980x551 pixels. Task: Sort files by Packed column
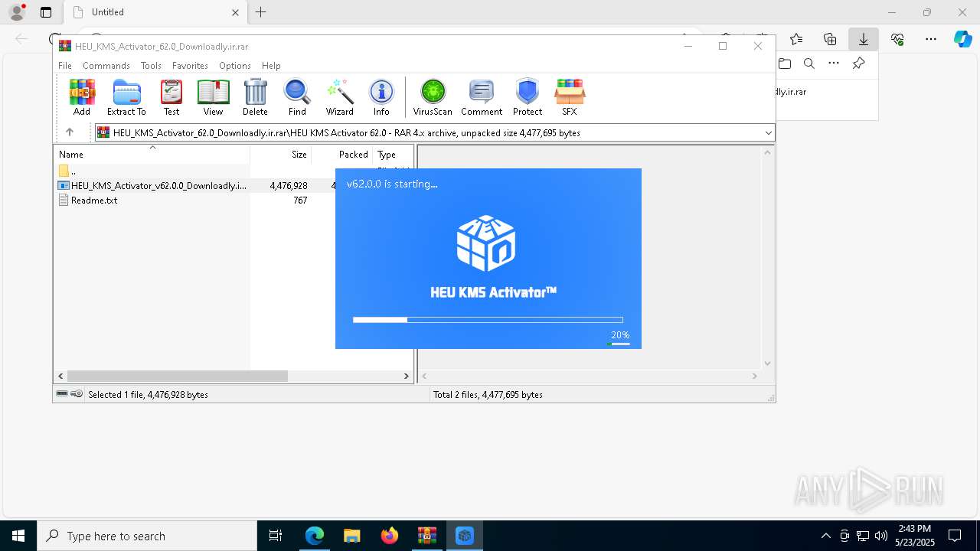tap(342, 154)
